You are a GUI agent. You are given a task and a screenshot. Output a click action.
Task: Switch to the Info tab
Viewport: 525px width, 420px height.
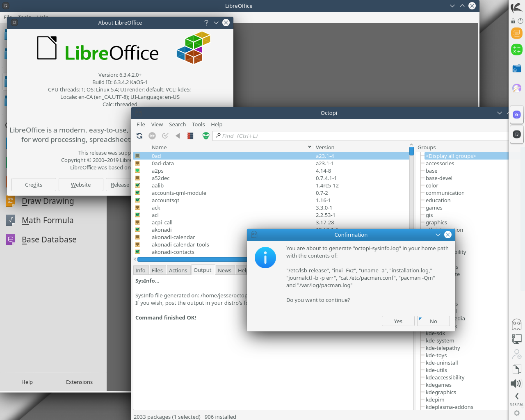[140, 270]
